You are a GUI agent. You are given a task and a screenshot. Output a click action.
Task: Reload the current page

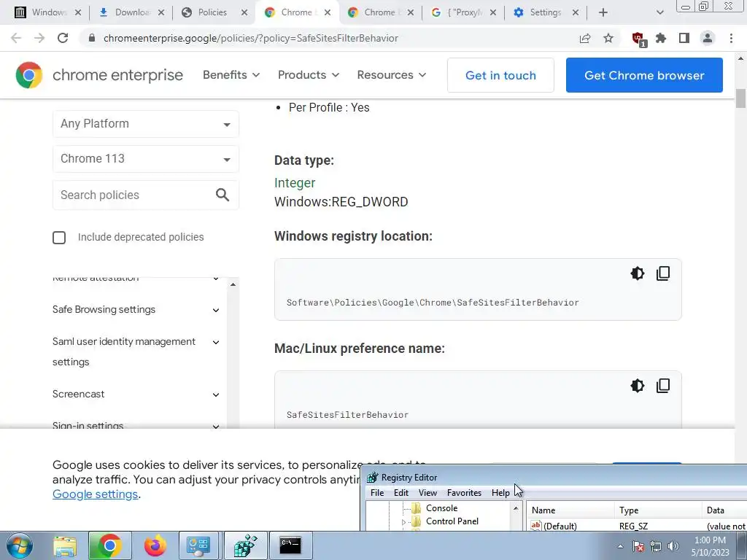point(63,38)
